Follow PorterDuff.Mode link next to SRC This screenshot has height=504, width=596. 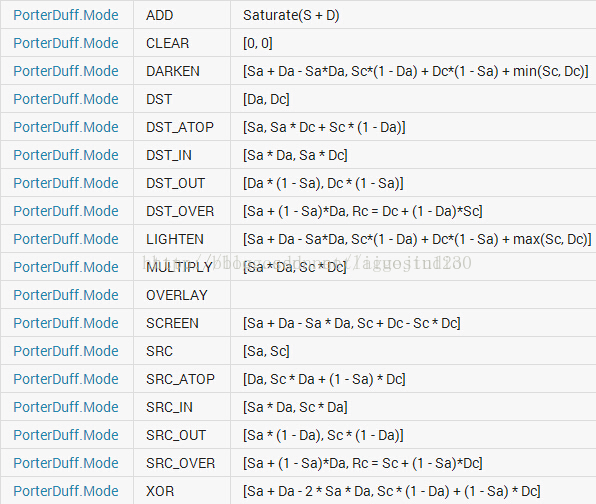pyautogui.click(x=66, y=351)
